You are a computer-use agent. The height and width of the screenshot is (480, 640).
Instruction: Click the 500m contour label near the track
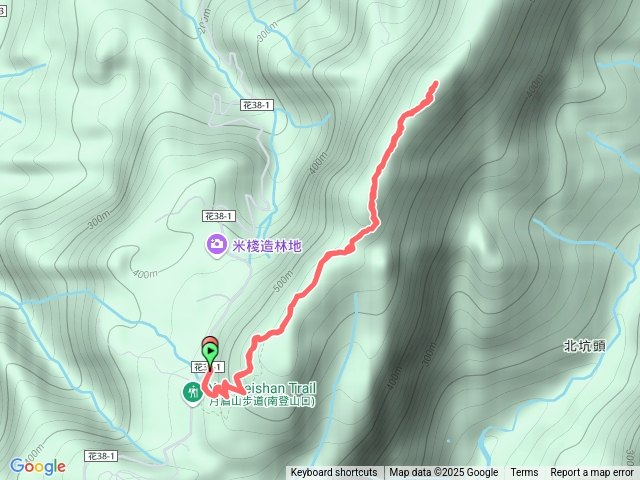pyautogui.click(x=283, y=281)
